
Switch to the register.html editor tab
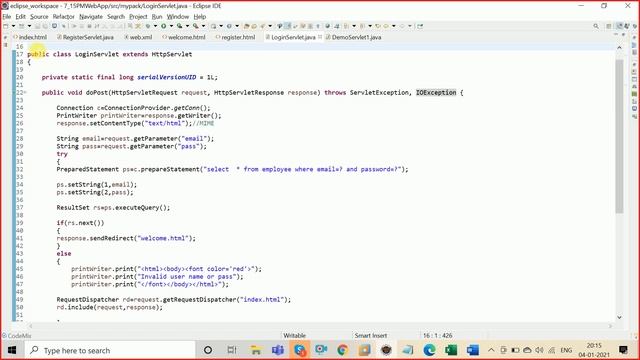(x=235, y=37)
